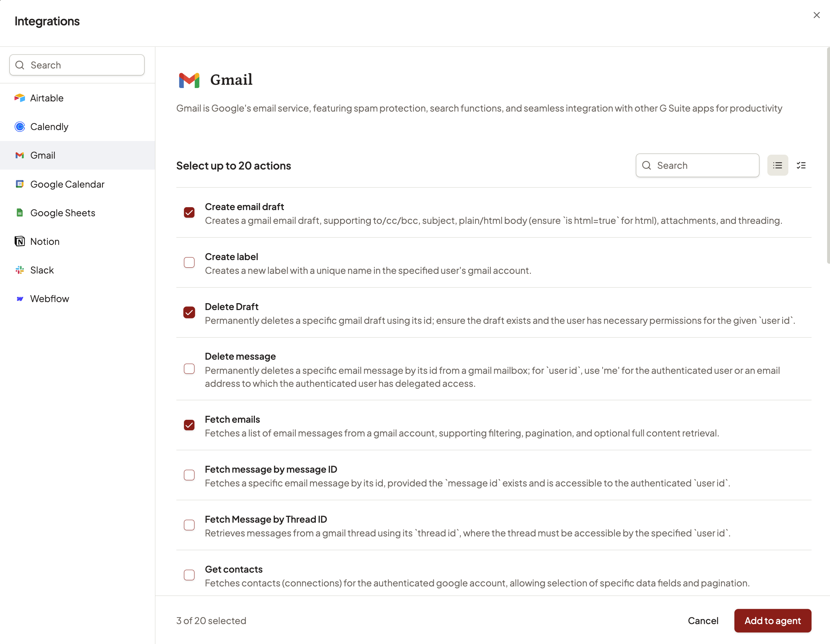Select Gmail in integrations sidebar

tap(43, 155)
